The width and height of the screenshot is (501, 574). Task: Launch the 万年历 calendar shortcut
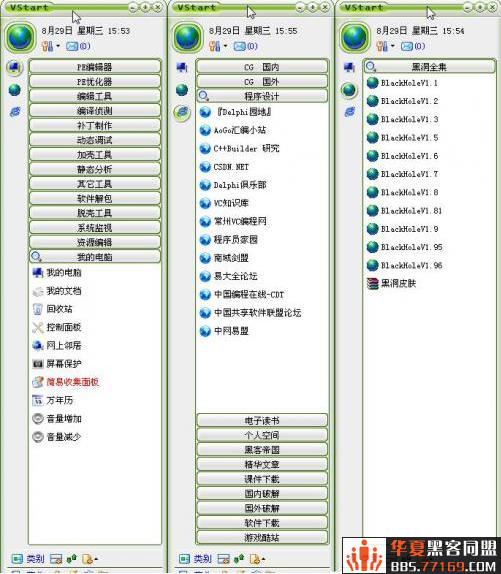(52, 400)
